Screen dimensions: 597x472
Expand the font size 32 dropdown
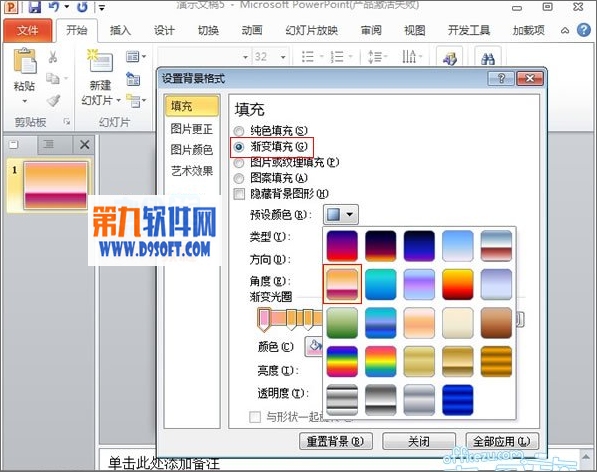(x=283, y=57)
